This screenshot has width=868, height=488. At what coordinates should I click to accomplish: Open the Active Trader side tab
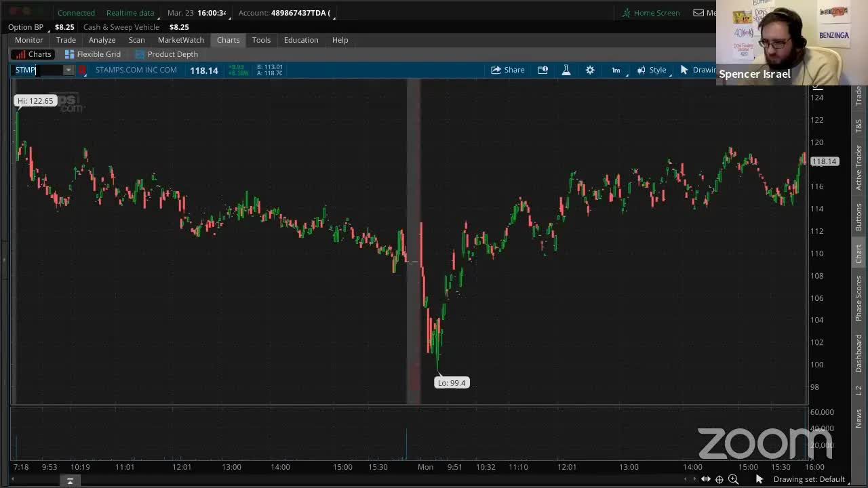859,167
